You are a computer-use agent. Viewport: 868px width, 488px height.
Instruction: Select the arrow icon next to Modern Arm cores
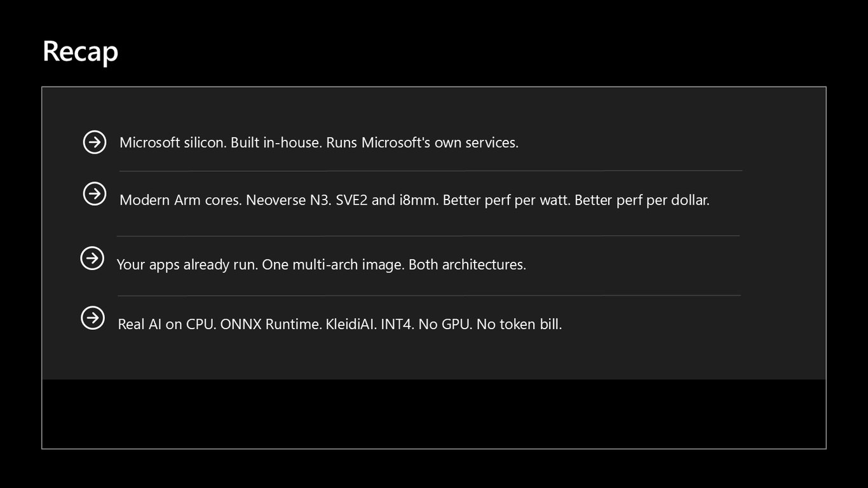95,193
